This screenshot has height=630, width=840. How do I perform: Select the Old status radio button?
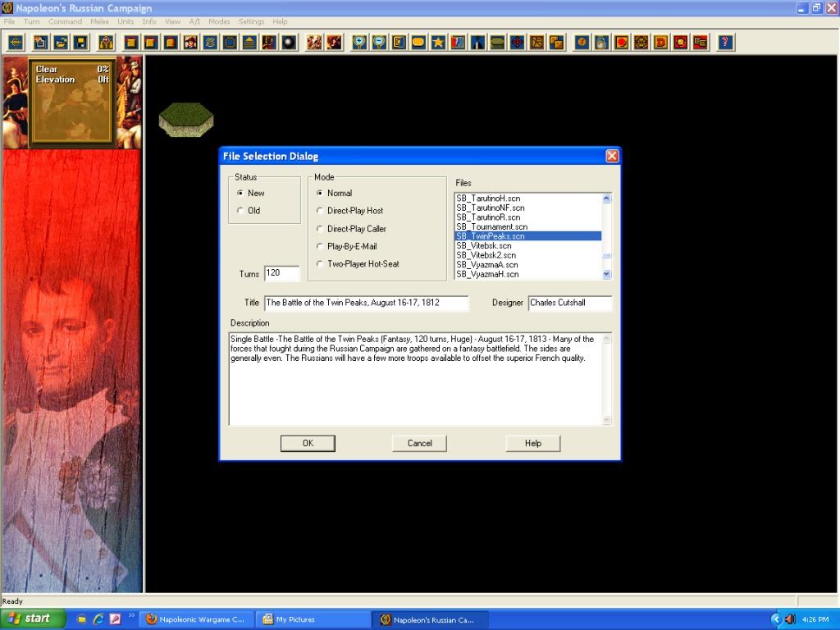coord(240,211)
